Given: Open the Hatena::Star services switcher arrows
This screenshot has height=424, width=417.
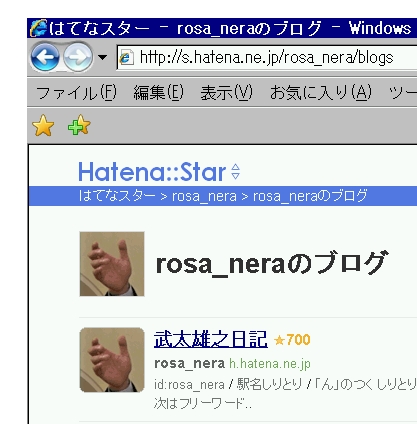Looking at the screenshot, I should [236, 172].
